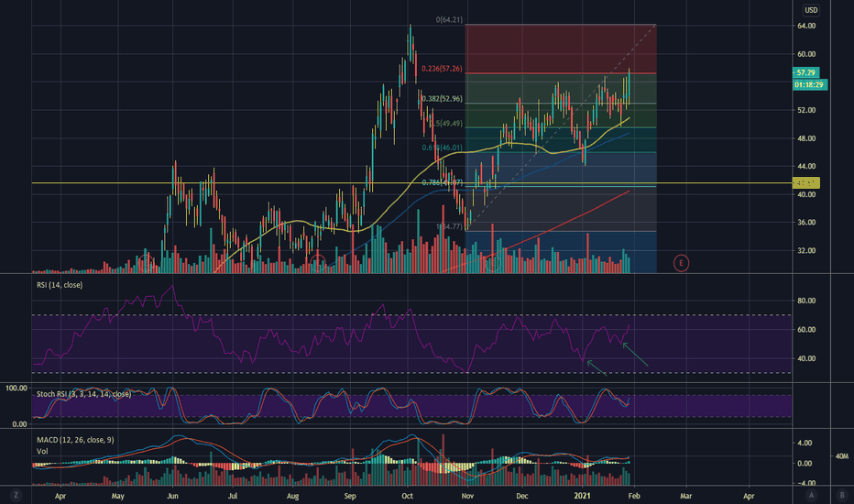Click the 52.00 price axis label
854x504 pixels.
point(806,110)
